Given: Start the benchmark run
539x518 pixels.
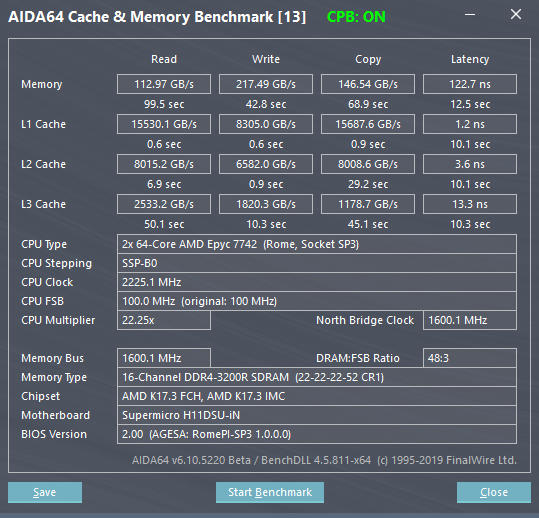Looking at the screenshot, I should pos(270,492).
